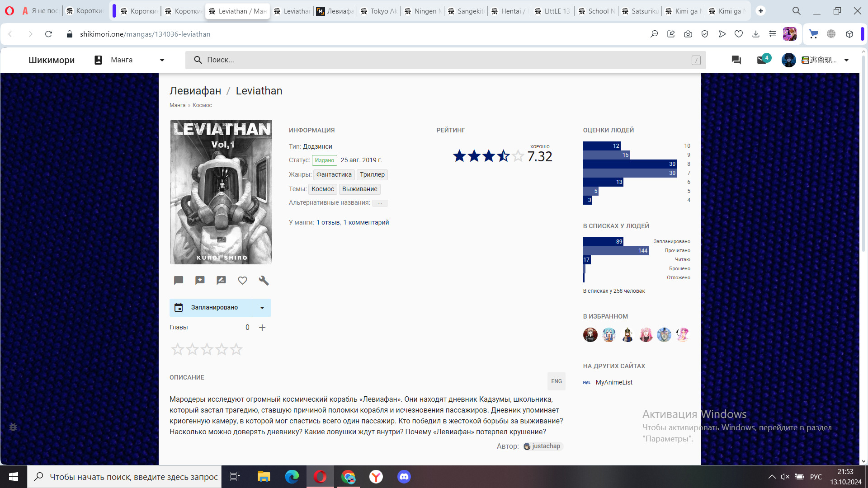Open the wrench edit icon under the cover
This screenshot has width=868, height=488.
coord(264,281)
